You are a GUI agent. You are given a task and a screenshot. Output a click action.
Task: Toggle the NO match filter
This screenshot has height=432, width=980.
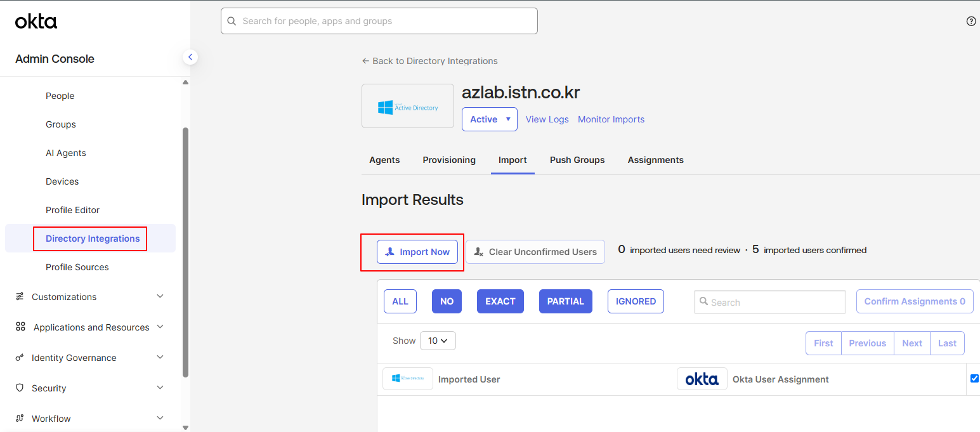tap(447, 301)
